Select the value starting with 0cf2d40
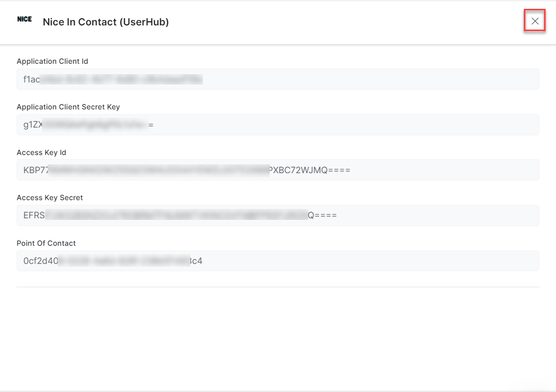The width and height of the screenshot is (556, 392). [x=112, y=260]
